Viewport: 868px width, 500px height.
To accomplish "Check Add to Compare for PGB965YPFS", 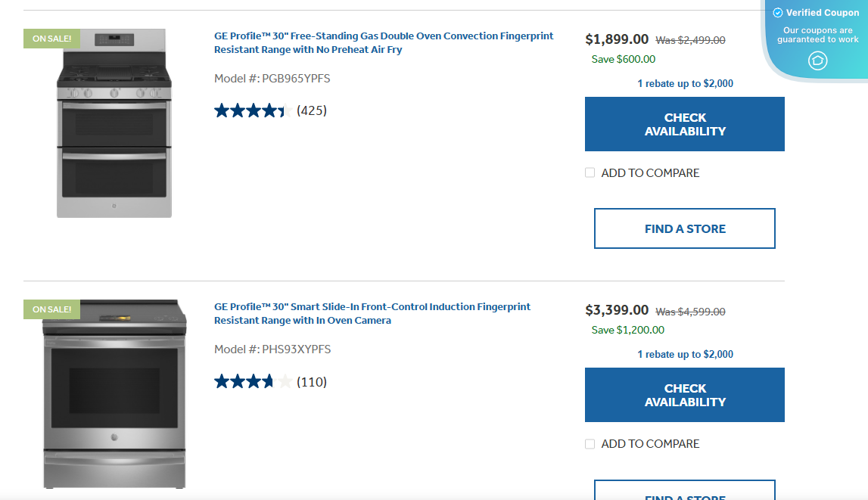I will pos(590,173).
